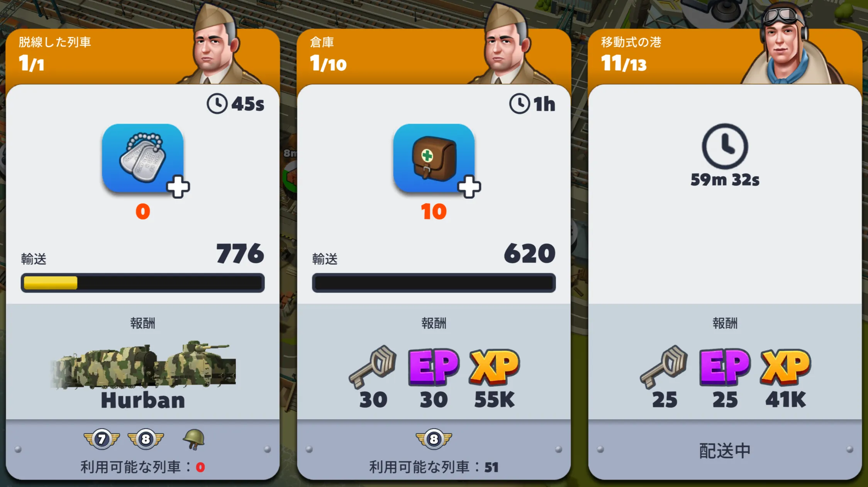Tap the level 7 wings badge
This screenshot has height=487, width=868.
tap(102, 439)
